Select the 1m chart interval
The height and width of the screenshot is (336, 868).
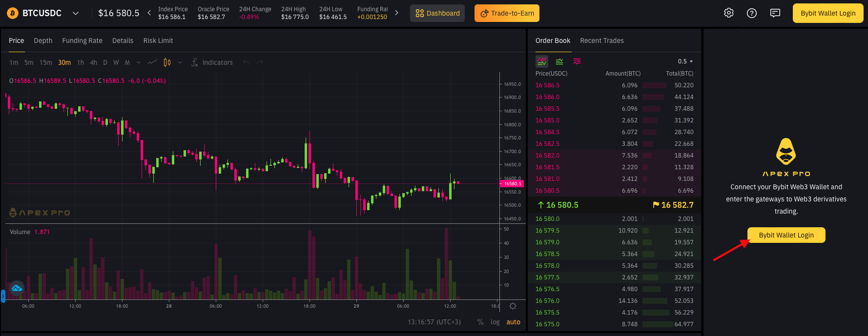14,62
